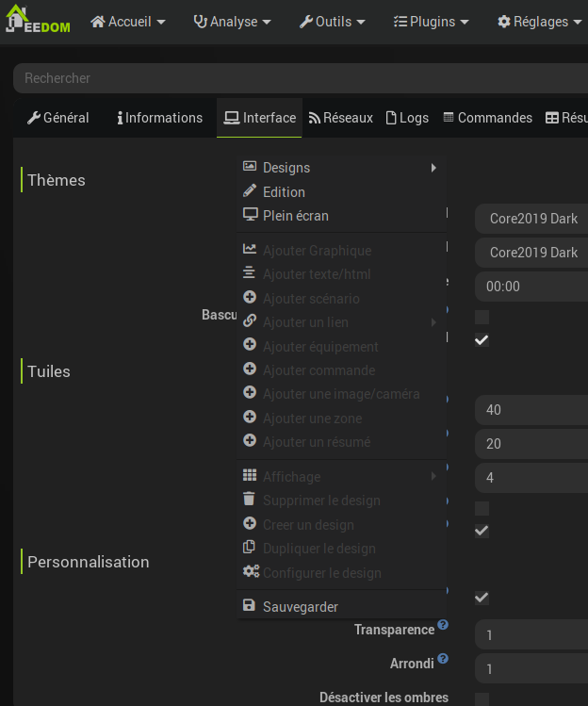Switch to the Réseaux tab
Viewport: 588px width, 706px height.
[x=340, y=118]
